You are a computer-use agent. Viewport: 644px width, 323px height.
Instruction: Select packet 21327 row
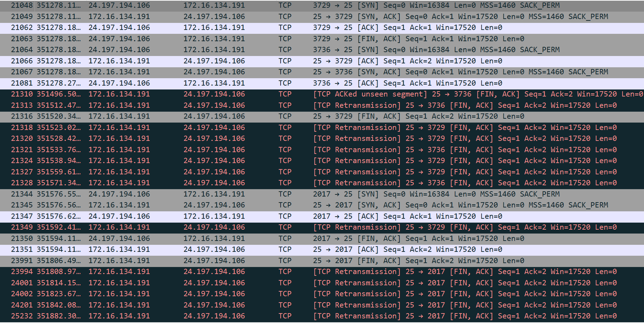pyautogui.click(x=322, y=172)
